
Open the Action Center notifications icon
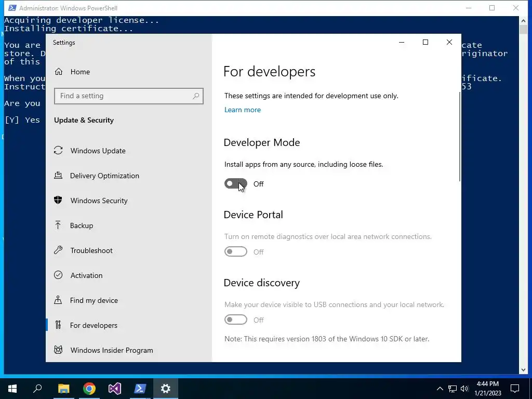point(515,389)
